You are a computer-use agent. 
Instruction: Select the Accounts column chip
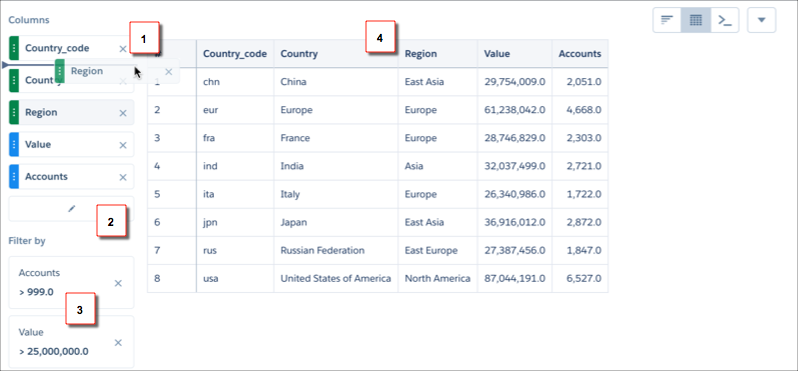point(71,177)
